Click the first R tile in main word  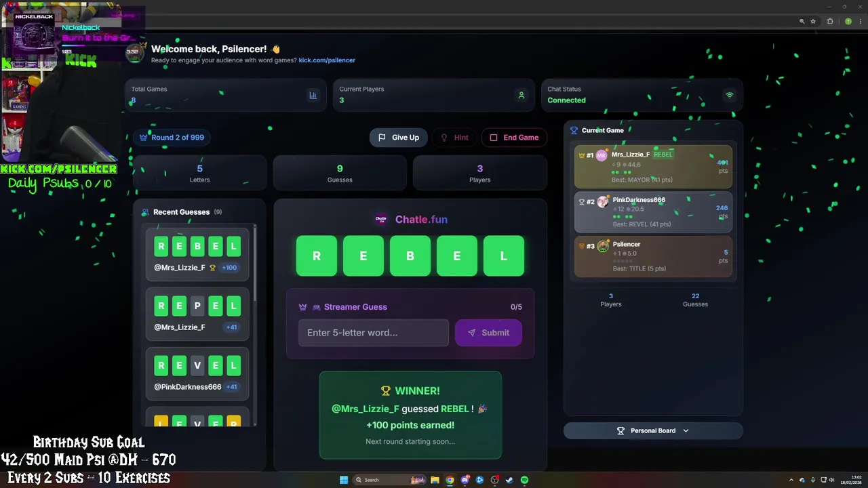coord(317,256)
